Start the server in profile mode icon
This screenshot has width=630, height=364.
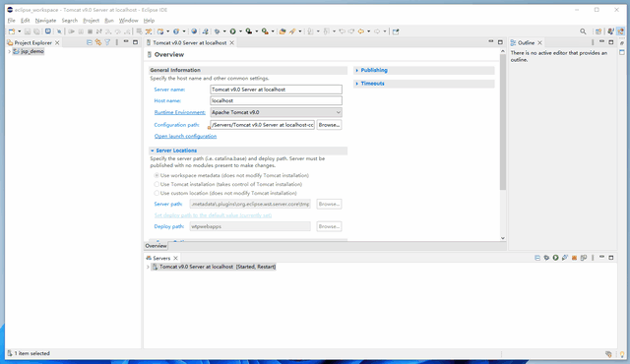(565, 258)
